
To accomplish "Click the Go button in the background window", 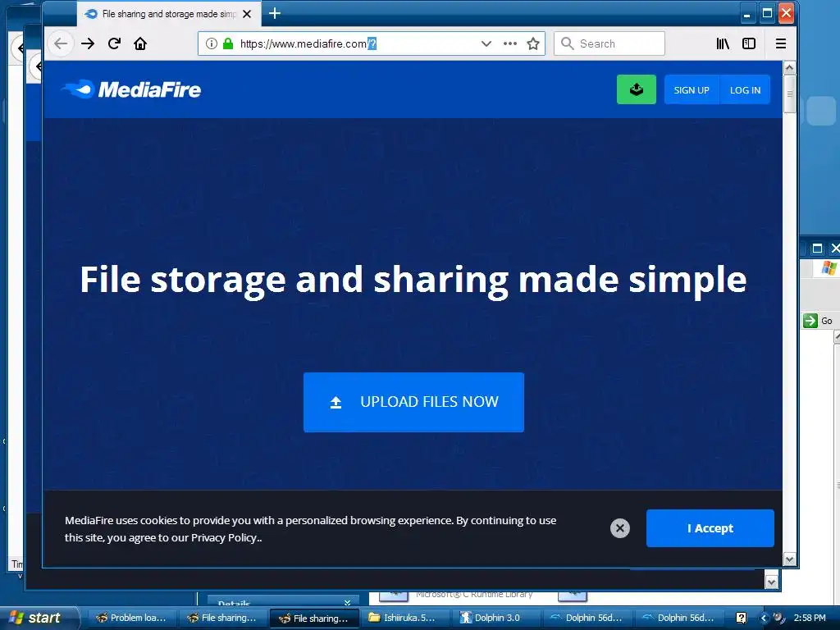I will click(x=818, y=321).
